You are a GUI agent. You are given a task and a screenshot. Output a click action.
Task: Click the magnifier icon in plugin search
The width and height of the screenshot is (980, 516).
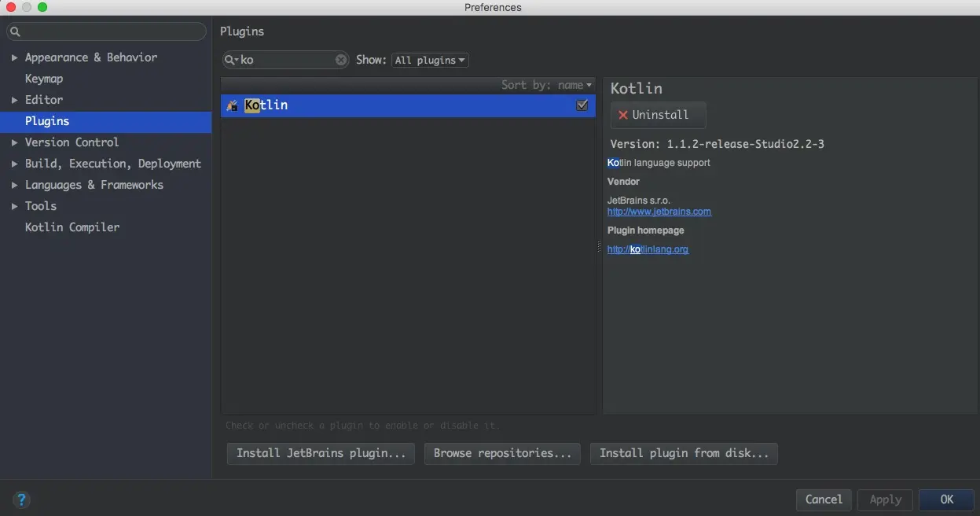pyautogui.click(x=231, y=60)
